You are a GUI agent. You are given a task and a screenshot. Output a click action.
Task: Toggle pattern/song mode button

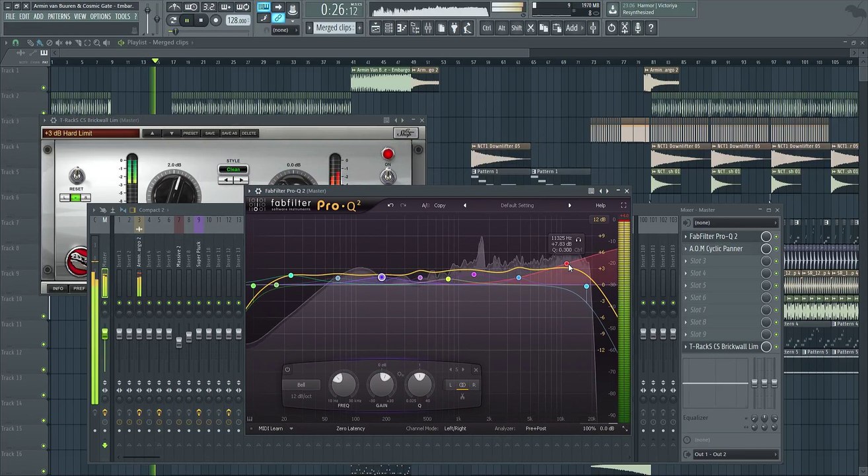tap(173, 20)
